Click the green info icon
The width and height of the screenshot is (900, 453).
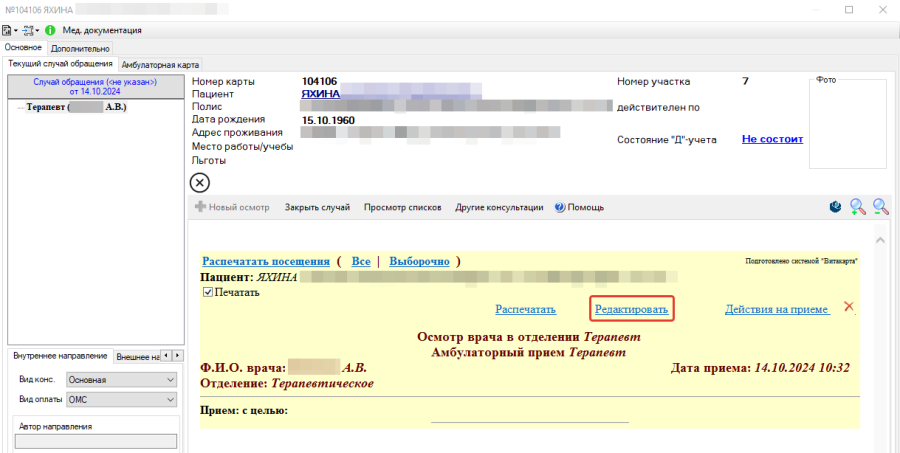[x=50, y=30]
